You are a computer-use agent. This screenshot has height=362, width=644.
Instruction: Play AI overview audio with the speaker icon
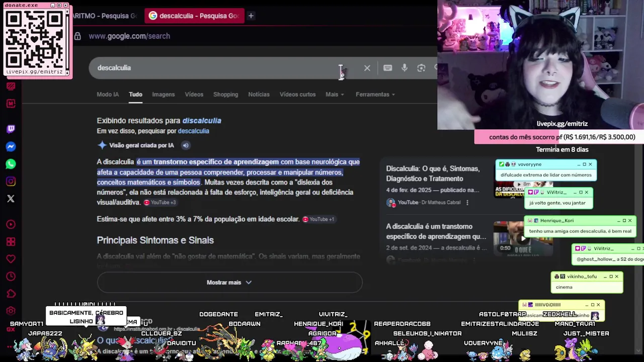(185, 145)
